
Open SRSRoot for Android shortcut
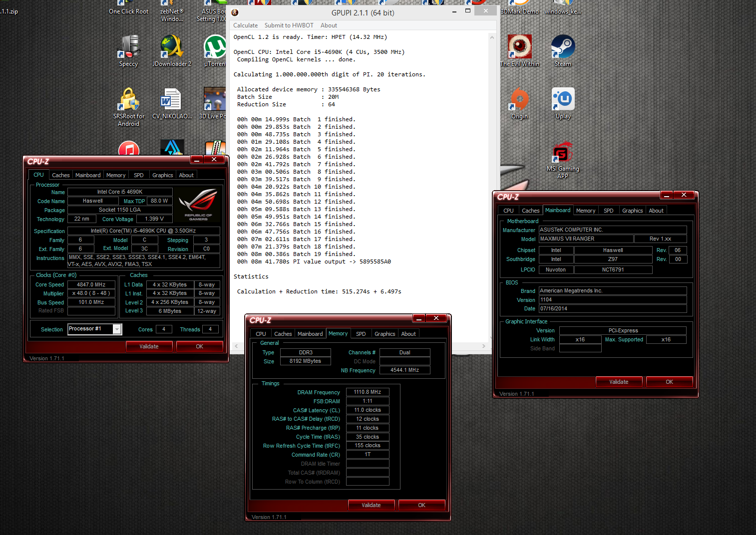click(129, 107)
